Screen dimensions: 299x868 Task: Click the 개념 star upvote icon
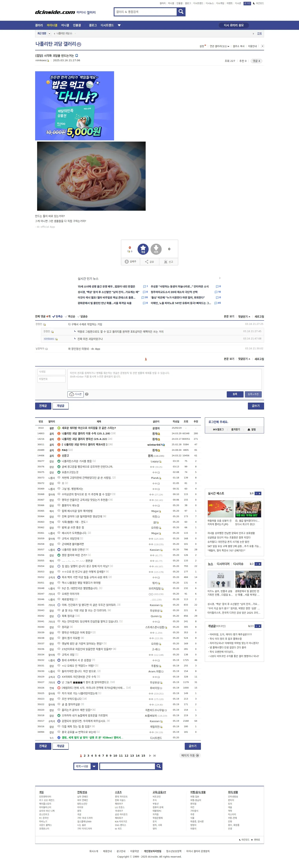click(x=143, y=249)
